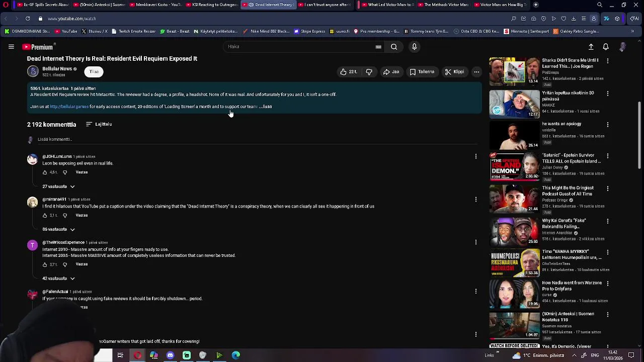This screenshot has height=362, width=644.
Task: Like @mirrana491 comment
Action: pos(45,215)
